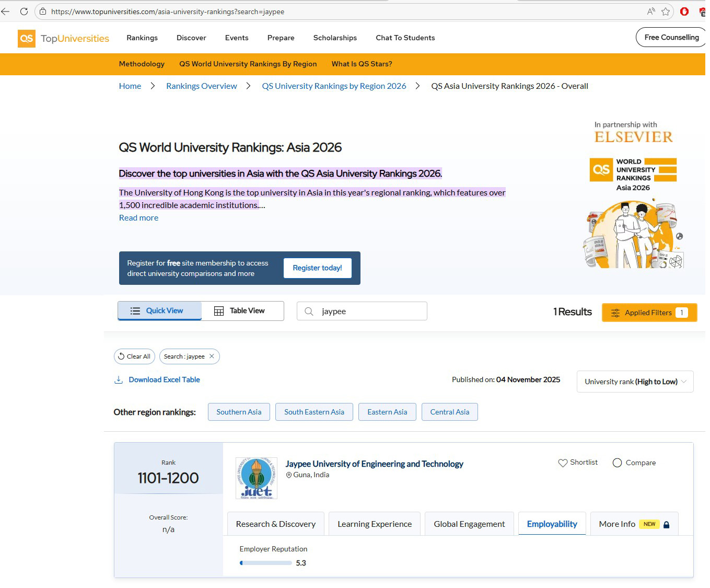Open the JUET university logo

(256, 478)
